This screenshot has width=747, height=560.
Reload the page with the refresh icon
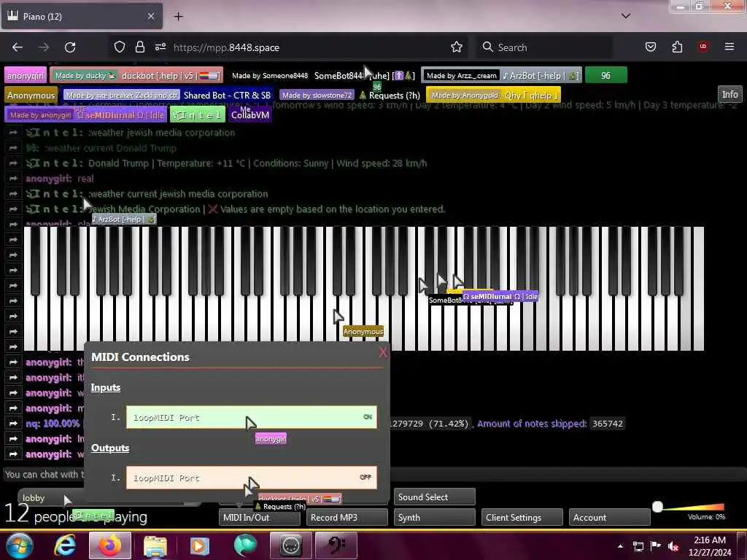(70, 47)
